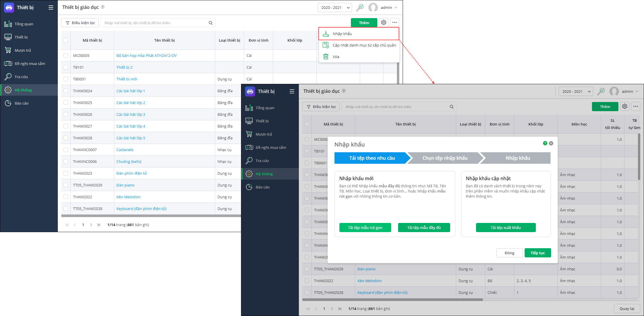Open Điều kiện lọc filter in left window
Image resolution: width=644 pixels, height=316 pixels.
pyautogui.click(x=80, y=23)
